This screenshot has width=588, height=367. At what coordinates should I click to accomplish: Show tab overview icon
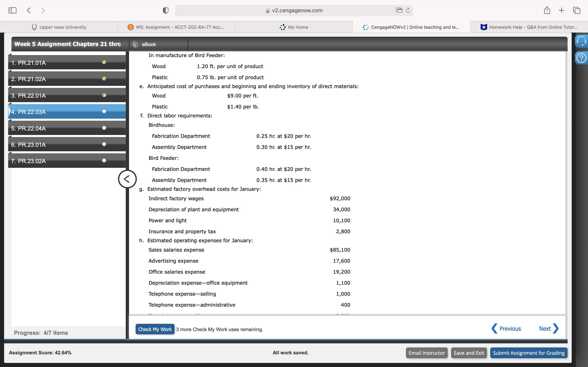576,10
